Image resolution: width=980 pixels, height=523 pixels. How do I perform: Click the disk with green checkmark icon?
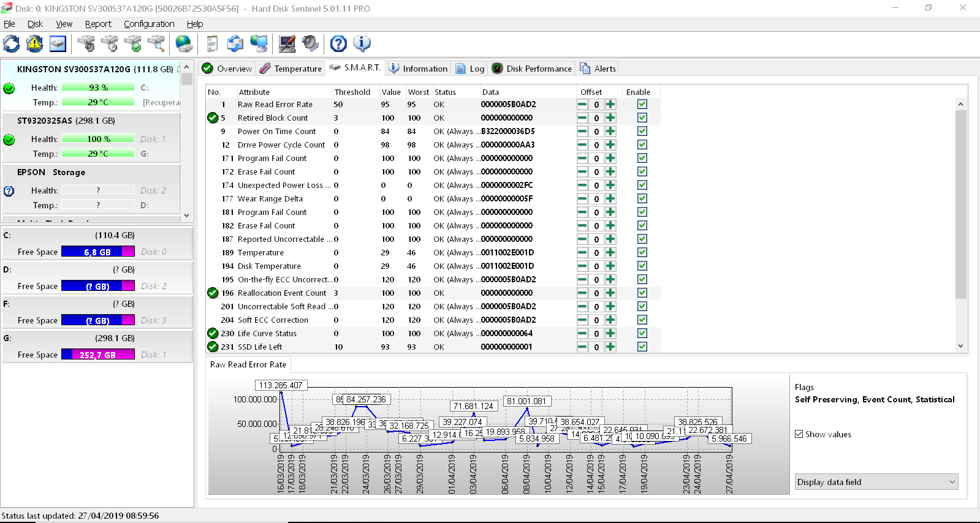click(x=133, y=43)
